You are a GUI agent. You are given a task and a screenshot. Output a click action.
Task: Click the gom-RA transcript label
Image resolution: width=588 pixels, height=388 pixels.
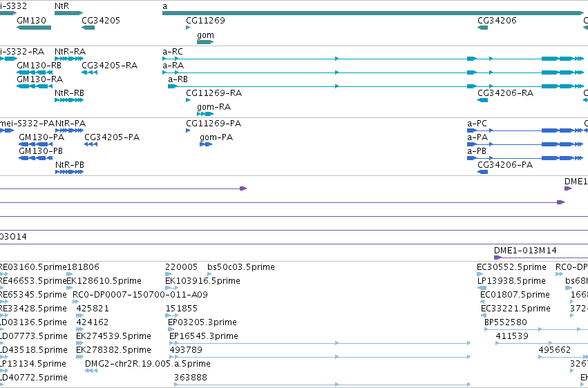pos(214,107)
